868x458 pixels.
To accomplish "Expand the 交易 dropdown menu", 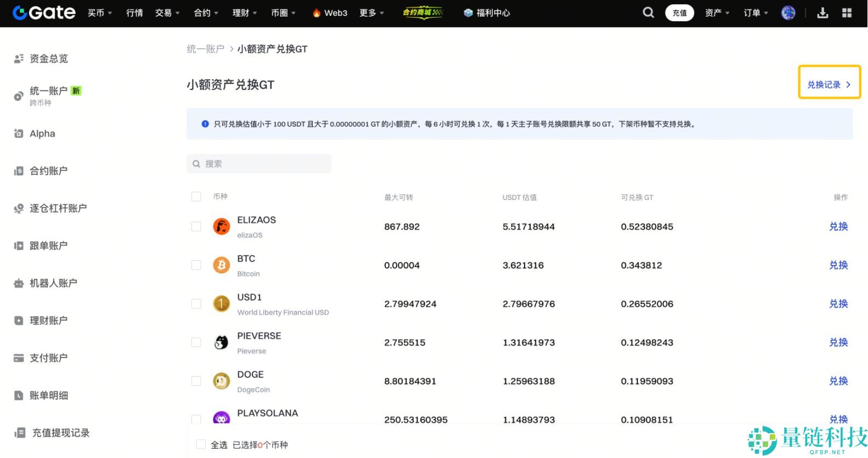I will pyautogui.click(x=167, y=13).
